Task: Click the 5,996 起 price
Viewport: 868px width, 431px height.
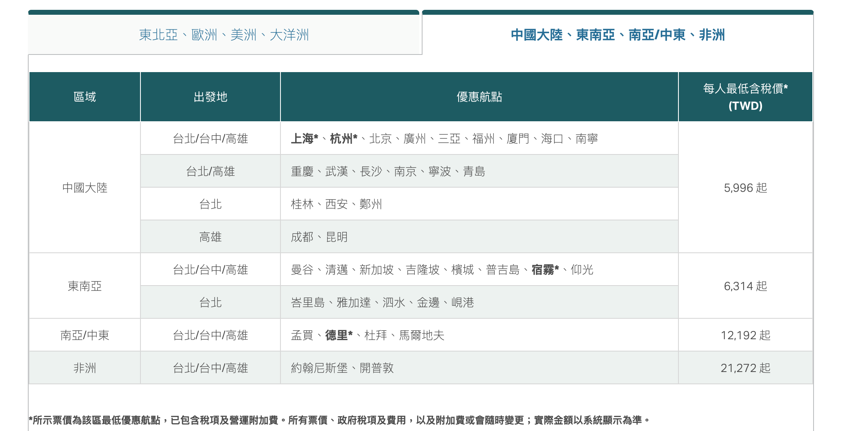Action: tap(745, 188)
